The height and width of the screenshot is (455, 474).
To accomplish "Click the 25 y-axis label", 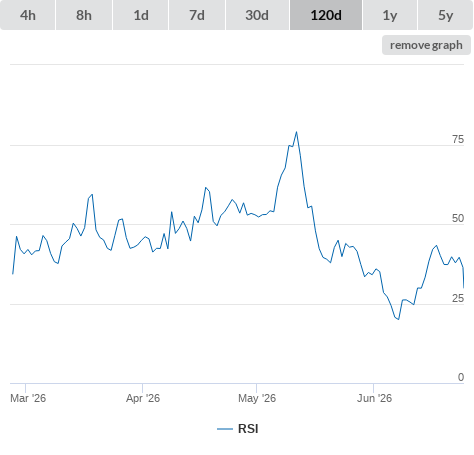I will pos(458,298).
